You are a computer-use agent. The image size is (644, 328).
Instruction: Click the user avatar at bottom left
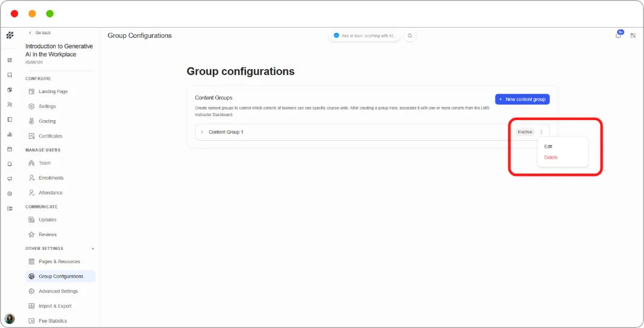click(x=10, y=318)
